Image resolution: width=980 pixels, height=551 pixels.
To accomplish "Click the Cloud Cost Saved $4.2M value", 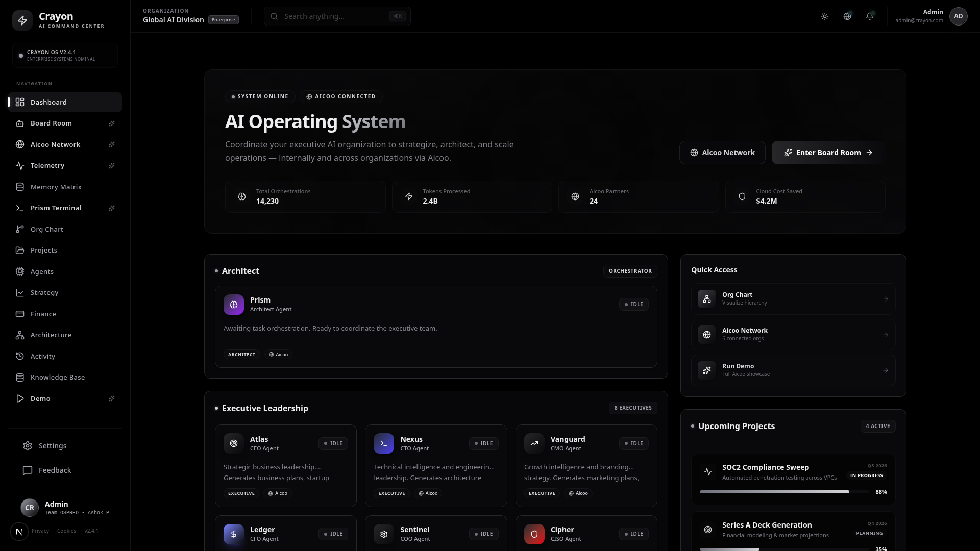I will (766, 201).
